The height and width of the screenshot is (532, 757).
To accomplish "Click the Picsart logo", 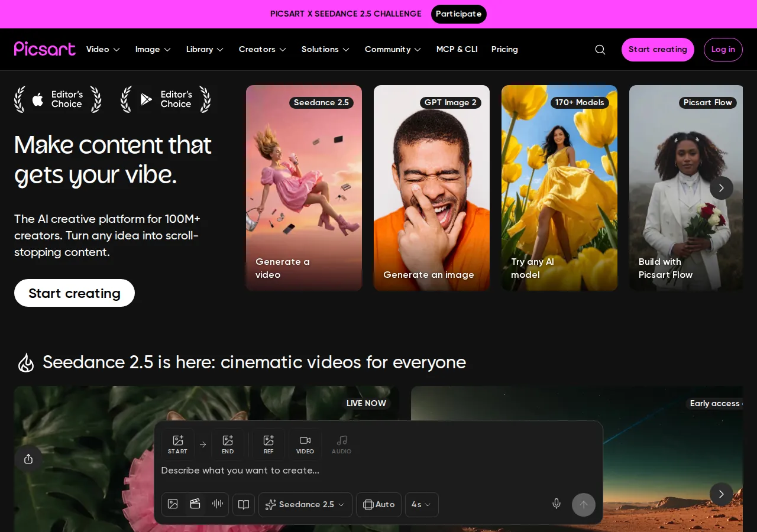I will point(45,49).
